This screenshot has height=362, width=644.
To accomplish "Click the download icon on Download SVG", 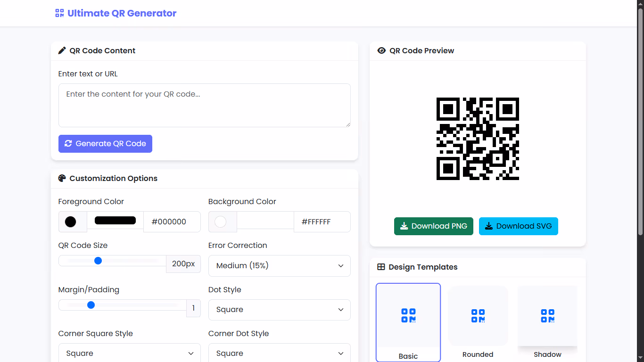I will 489,226.
